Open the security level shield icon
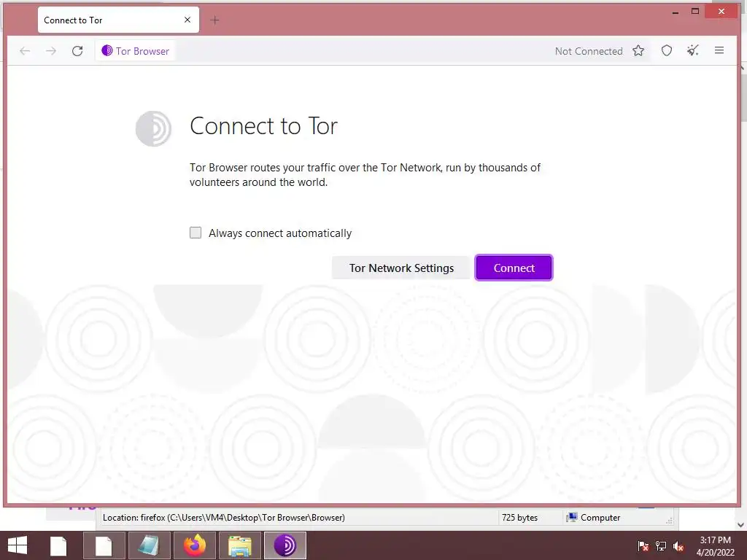The image size is (747, 560). click(667, 50)
